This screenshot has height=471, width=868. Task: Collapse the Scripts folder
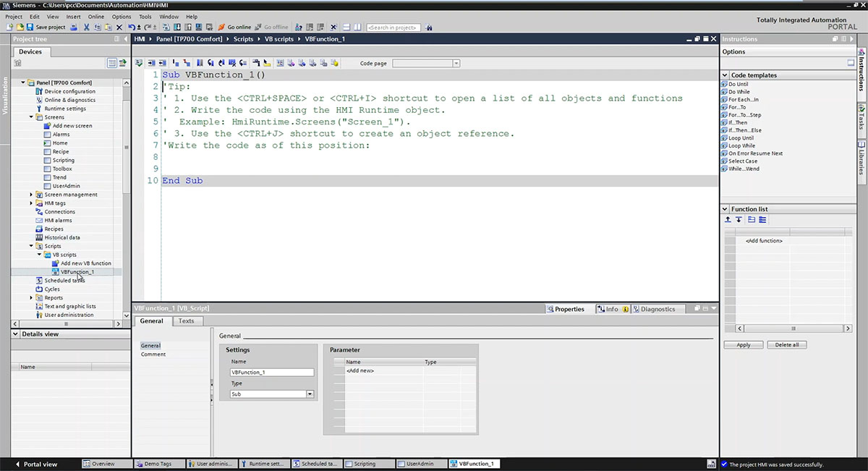(x=31, y=246)
